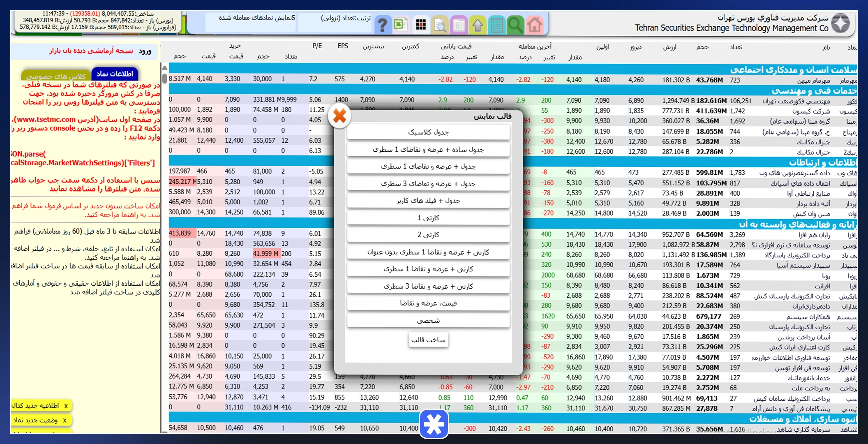Open the ترتیب:تعداد (نزولی) sort selector
Image resolution: width=868 pixels, height=444 pixels.
coord(335,21)
